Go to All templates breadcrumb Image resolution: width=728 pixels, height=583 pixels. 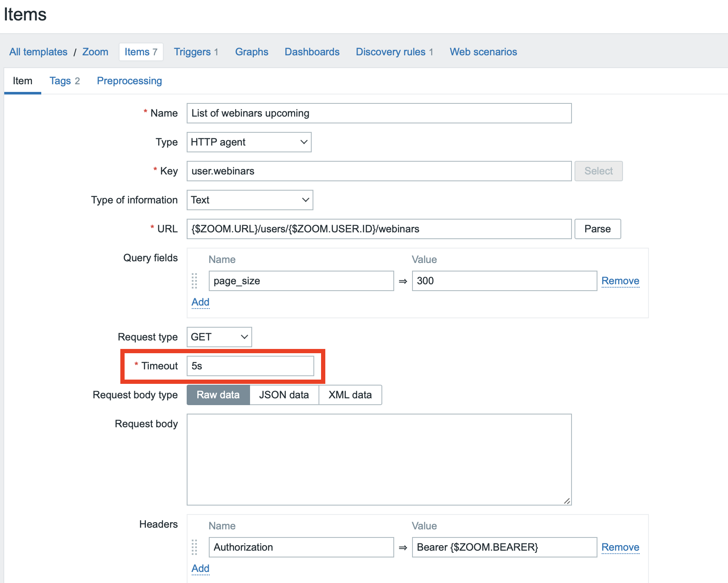tap(38, 52)
